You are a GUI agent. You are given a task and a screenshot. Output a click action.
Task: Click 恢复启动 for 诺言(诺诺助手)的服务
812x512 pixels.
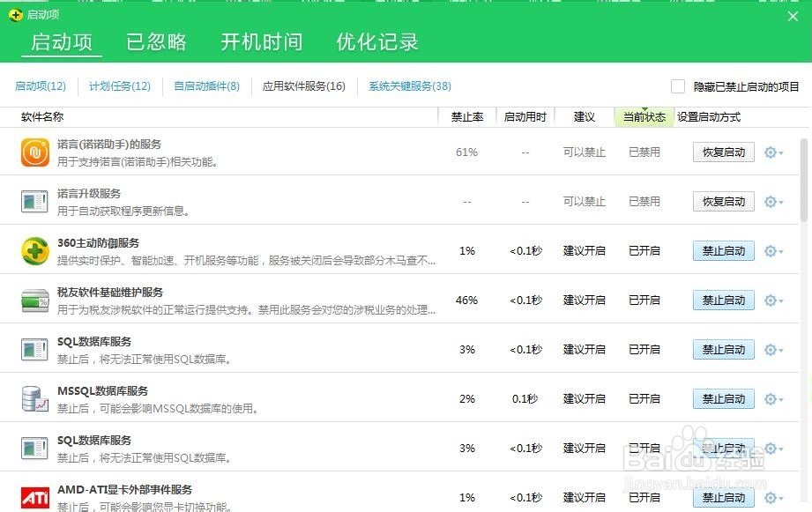click(x=724, y=152)
